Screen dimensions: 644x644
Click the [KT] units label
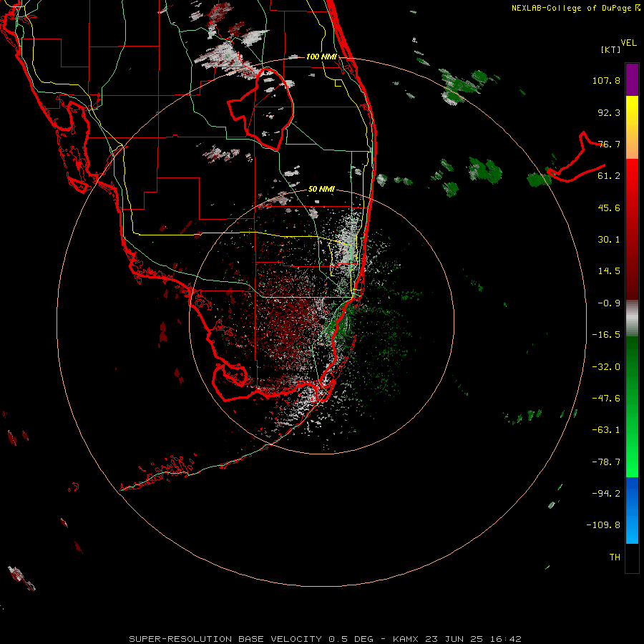[x=611, y=49]
